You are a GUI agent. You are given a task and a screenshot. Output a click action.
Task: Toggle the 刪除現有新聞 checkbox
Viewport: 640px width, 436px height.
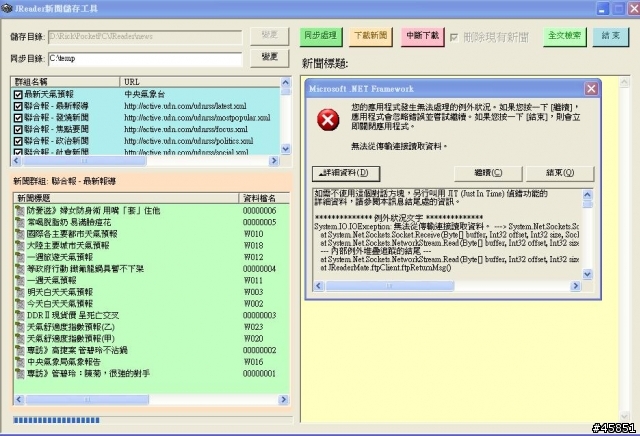coord(454,38)
